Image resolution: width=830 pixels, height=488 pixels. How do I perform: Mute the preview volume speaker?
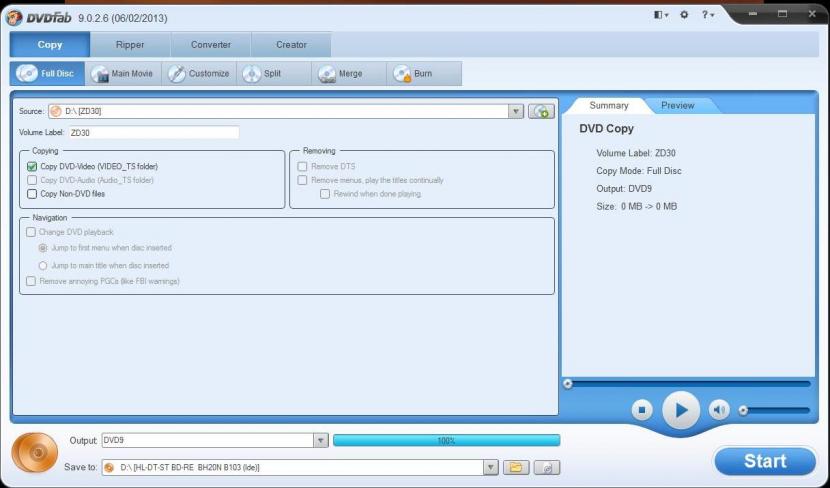click(719, 410)
